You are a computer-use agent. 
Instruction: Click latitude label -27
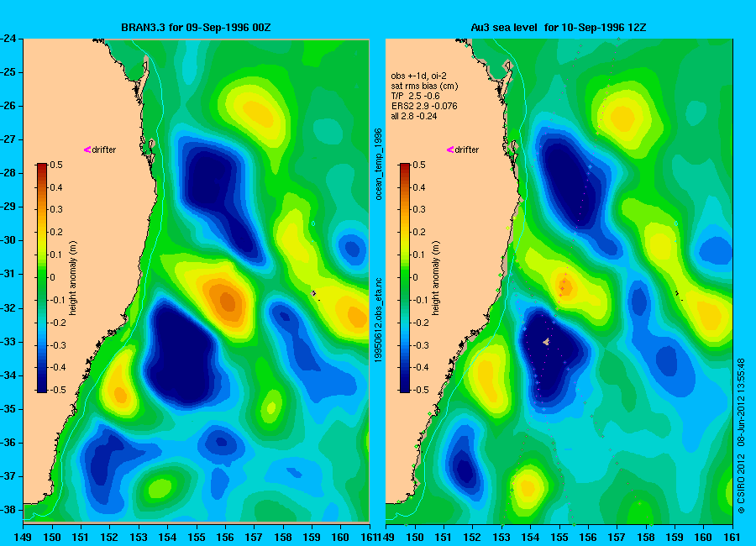click(x=8, y=139)
